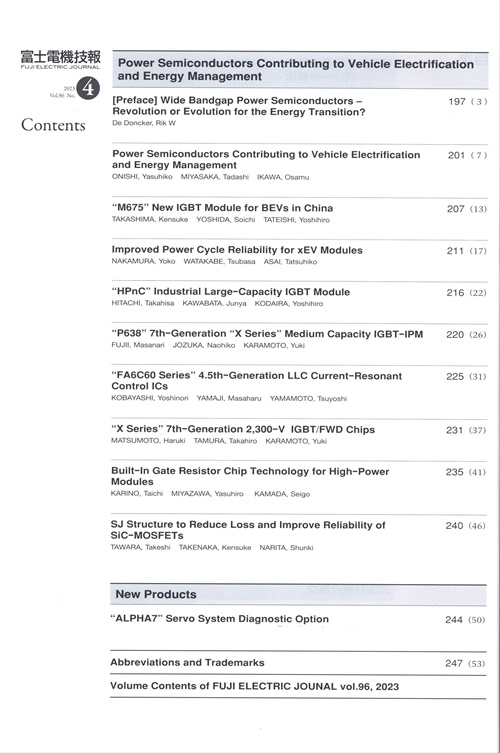
Task: Open Built-In Gate Resistor Chip Technology article
Action: pos(250,476)
